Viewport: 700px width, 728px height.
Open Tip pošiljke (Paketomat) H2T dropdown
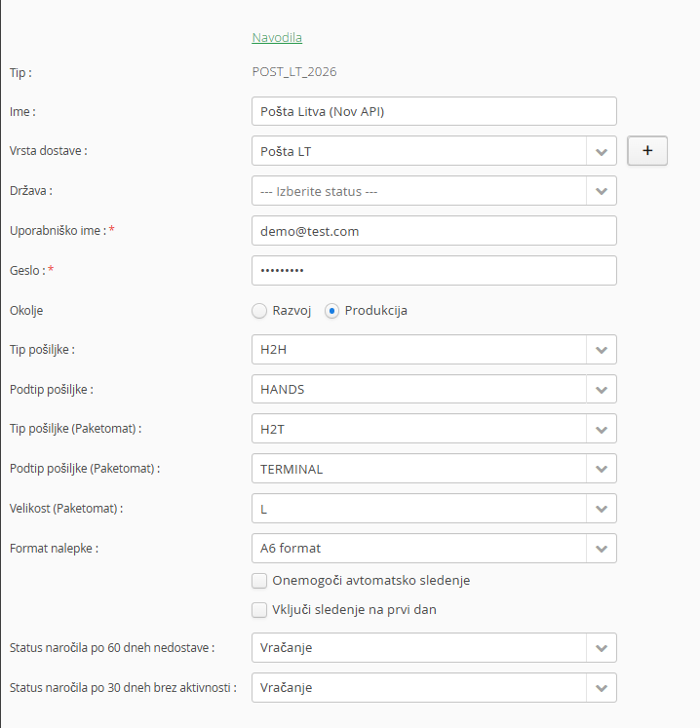[x=434, y=429]
